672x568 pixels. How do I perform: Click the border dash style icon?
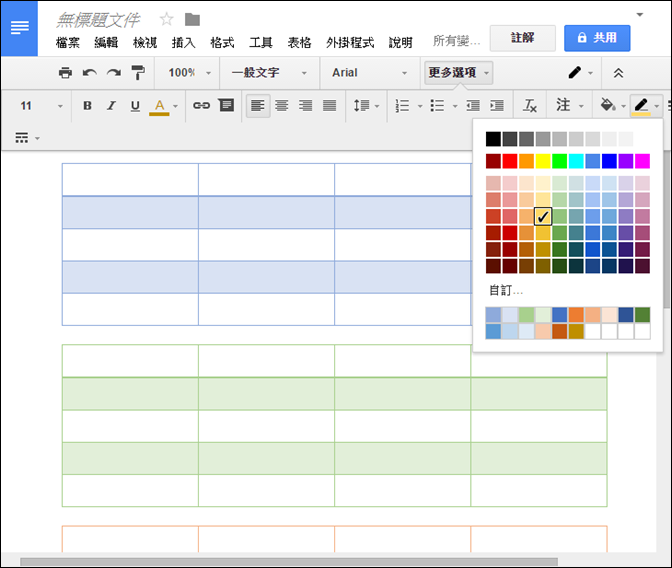[x=21, y=138]
